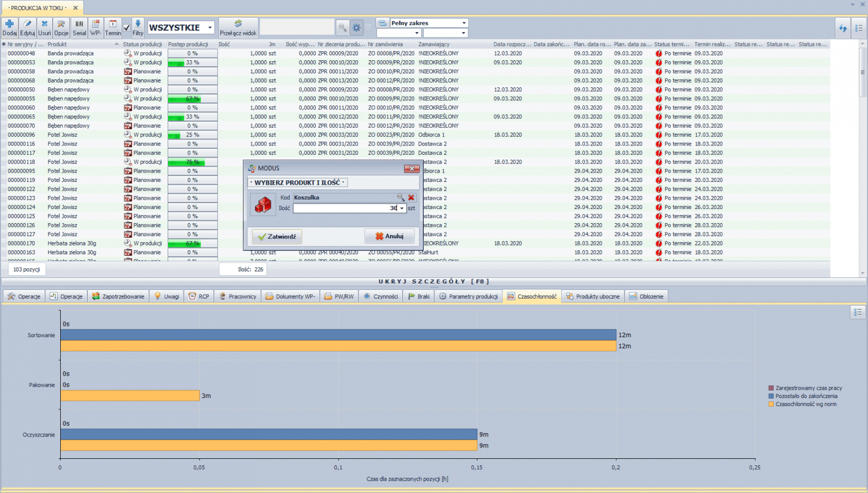Sort by the Postęp produkcji column header
The height and width of the screenshot is (493, 868).
coord(188,45)
